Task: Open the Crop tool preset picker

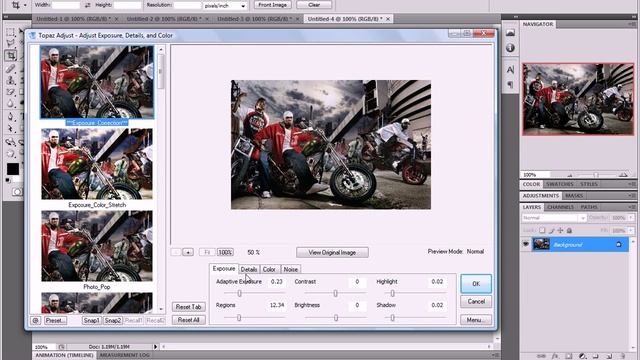Action: 25,5
